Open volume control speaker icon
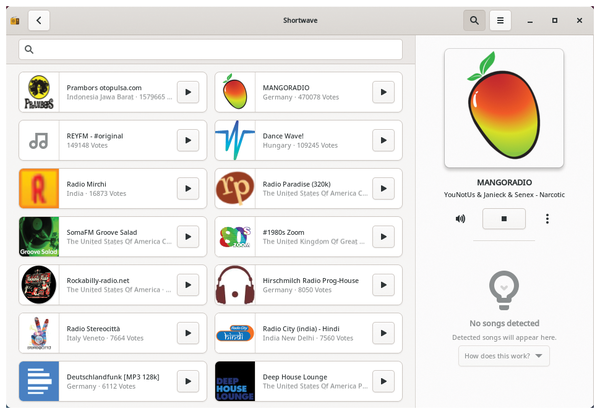600x414 pixels. point(460,218)
